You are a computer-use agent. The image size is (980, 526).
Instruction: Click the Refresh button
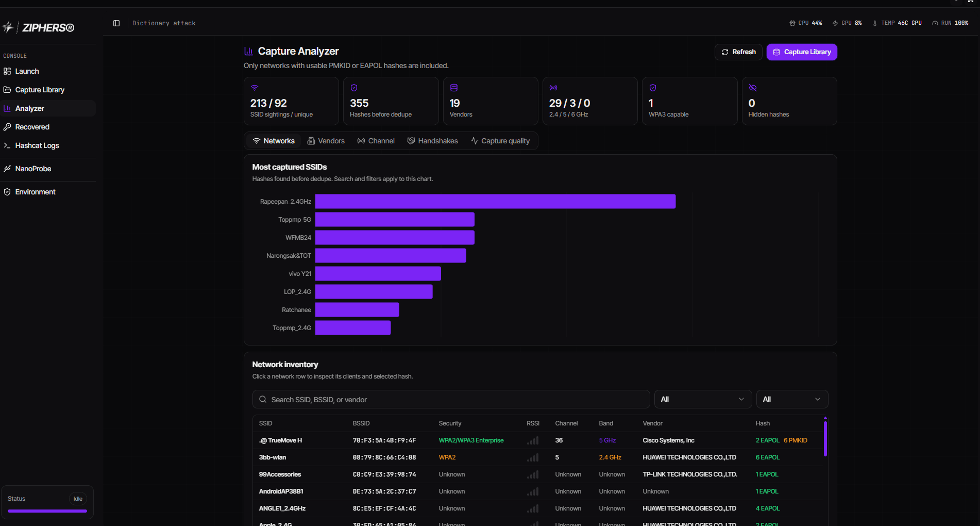point(738,52)
